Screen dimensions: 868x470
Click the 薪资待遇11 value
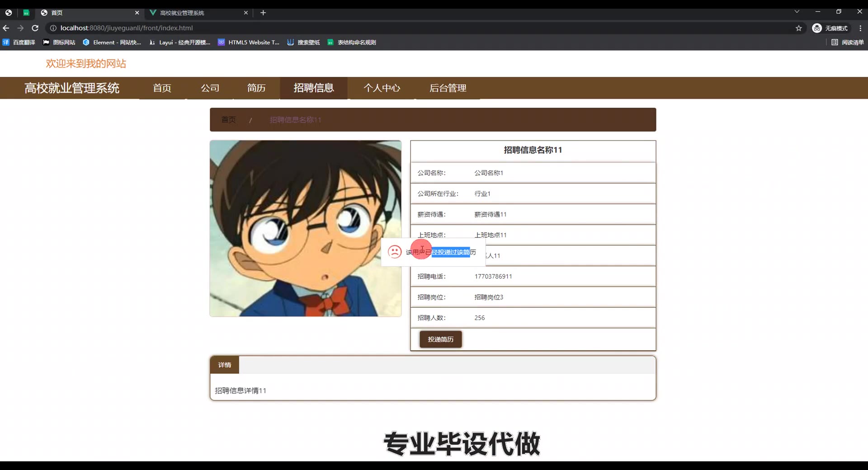491,215
